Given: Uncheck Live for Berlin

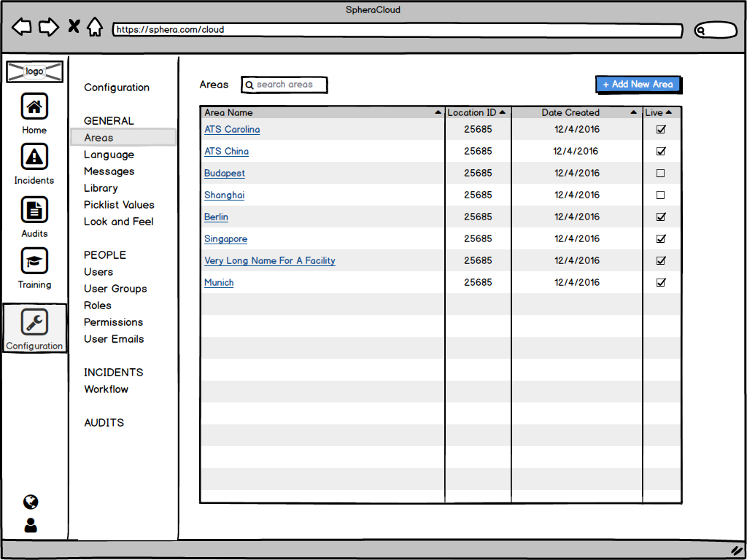Looking at the screenshot, I should [x=660, y=217].
